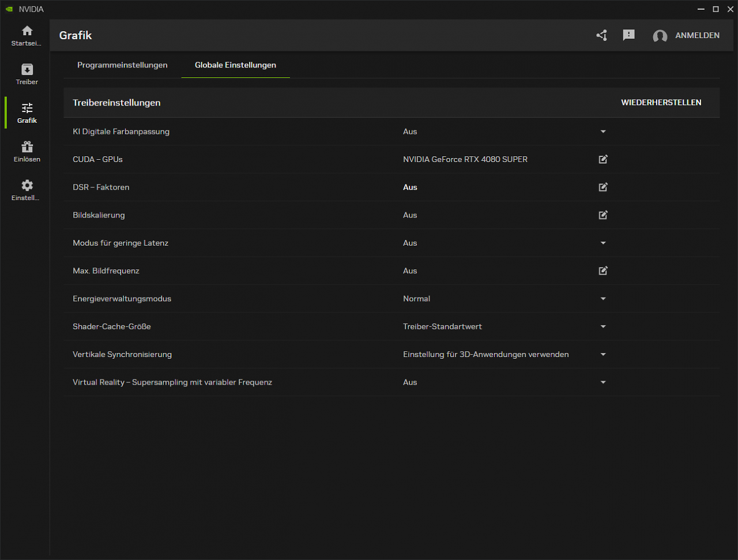Click the Max. Bildfrequenz label
Screen dimensions: 738x560
(106, 270)
